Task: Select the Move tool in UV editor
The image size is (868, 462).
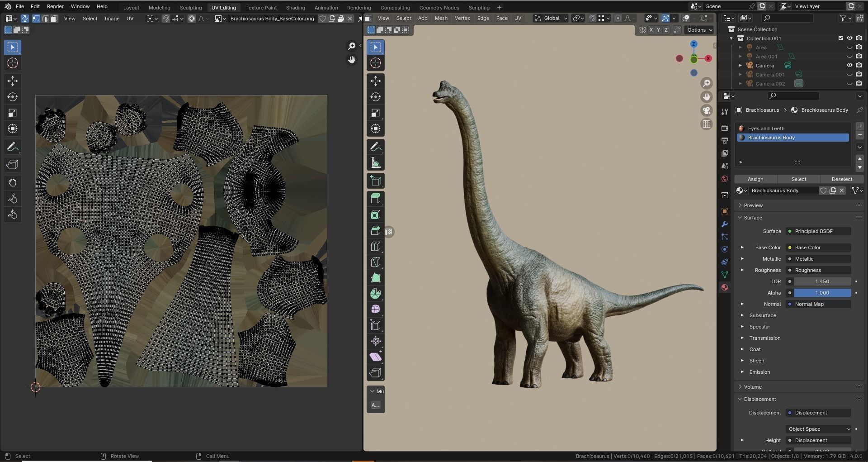Action: (x=13, y=81)
